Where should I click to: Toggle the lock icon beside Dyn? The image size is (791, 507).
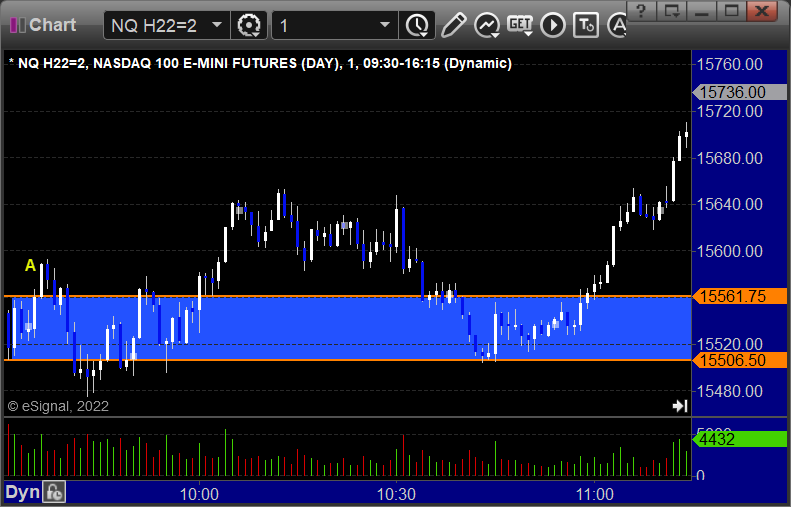[54, 492]
